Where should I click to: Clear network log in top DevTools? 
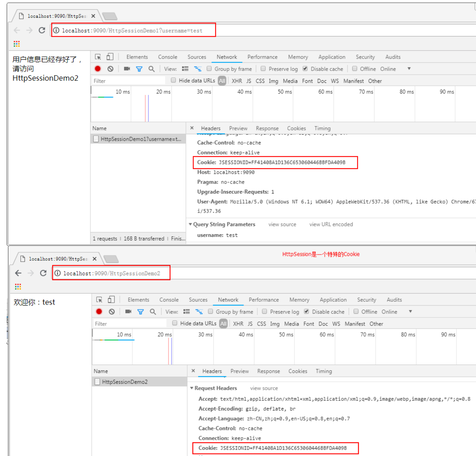pos(110,69)
